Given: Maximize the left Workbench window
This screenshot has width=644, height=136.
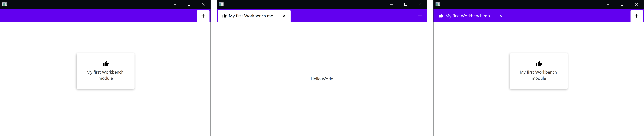Looking at the screenshot, I should click(189, 5).
